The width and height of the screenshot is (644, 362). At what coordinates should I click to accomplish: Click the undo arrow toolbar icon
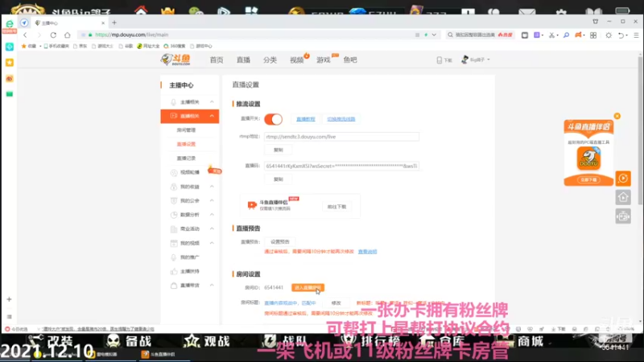[x=621, y=35]
